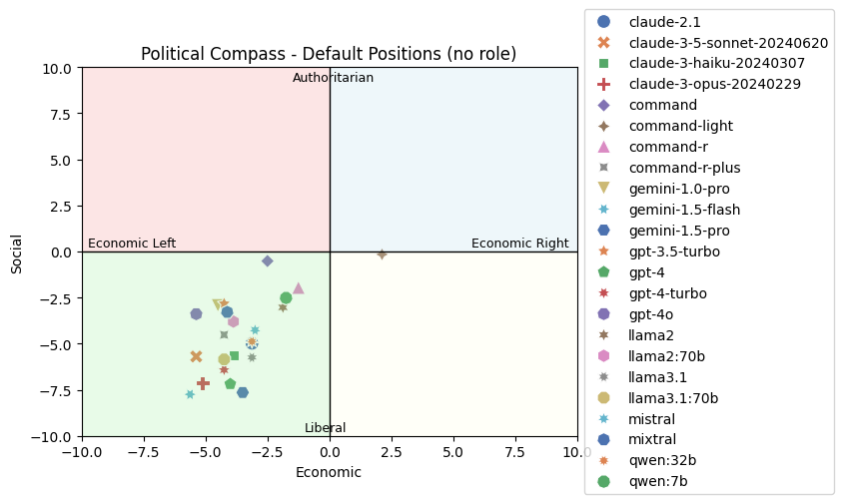Select the red plus data point in the plot
This screenshot has height=504, width=844.
[x=203, y=383]
